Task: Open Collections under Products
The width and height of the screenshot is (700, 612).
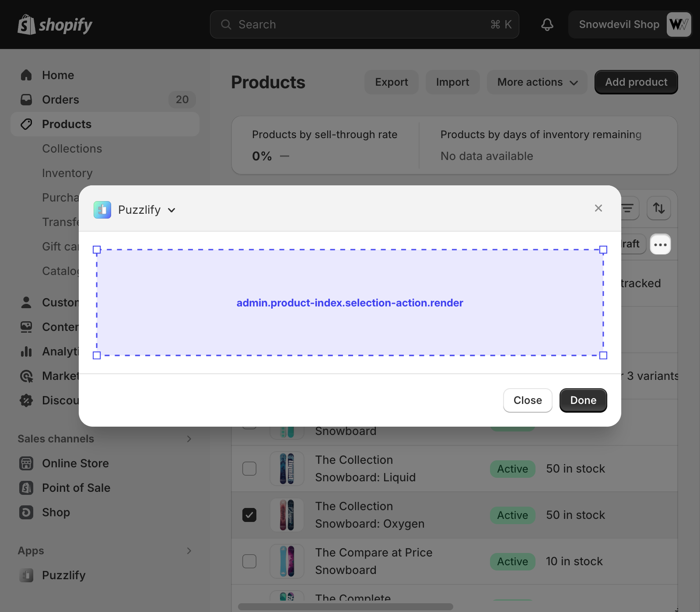Action: point(72,149)
